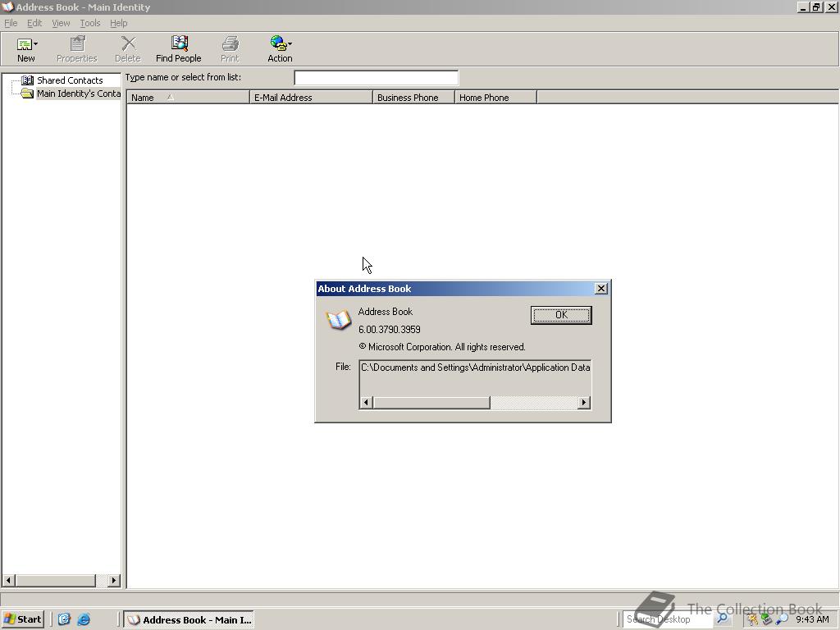The image size is (840, 630).
Task: Select Main Identity's Contacts folder
Action: pyautogui.click(x=78, y=94)
